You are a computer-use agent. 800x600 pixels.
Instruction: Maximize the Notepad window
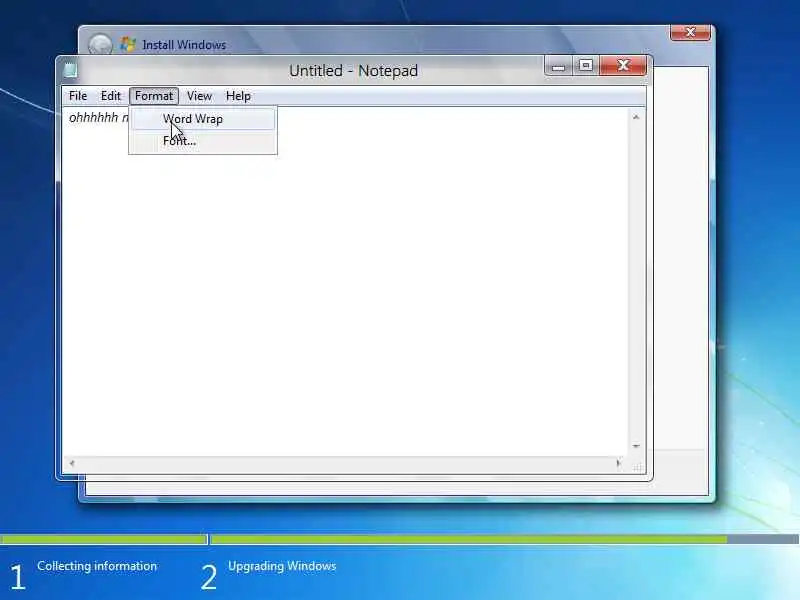point(585,66)
